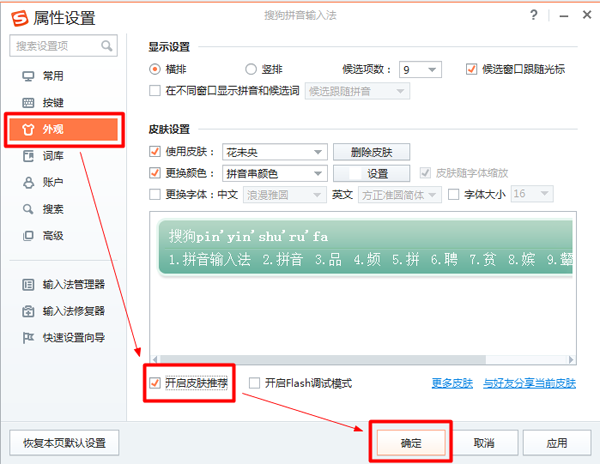Click the search magnifier icon in settings search box
This screenshot has height=464, width=600.
(107, 46)
